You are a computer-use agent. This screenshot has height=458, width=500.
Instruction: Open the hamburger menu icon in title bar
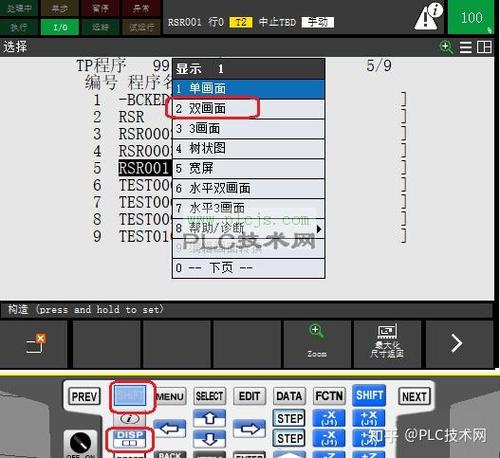(466, 47)
